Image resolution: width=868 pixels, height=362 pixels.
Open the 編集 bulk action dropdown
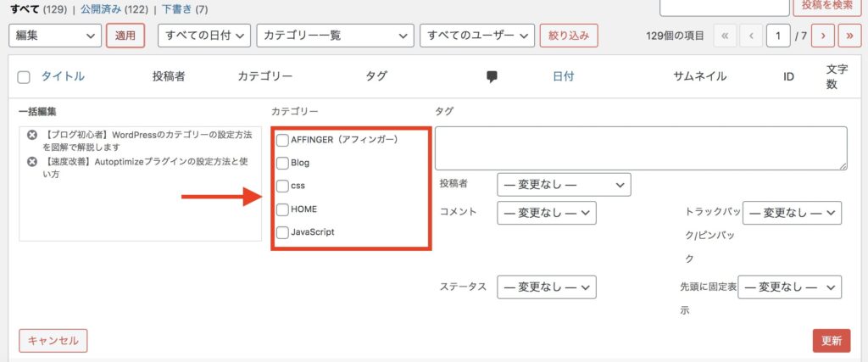point(55,36)
